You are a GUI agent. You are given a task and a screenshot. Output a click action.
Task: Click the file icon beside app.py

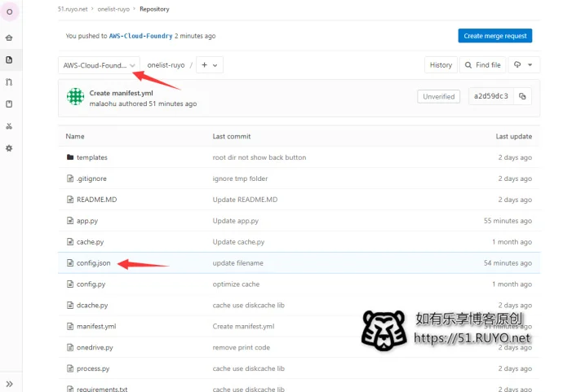tap(70, 221)
